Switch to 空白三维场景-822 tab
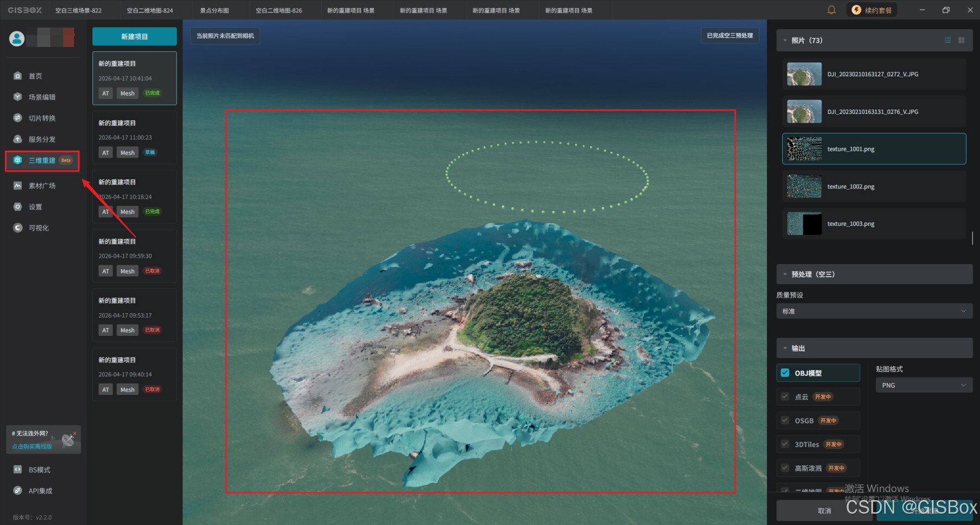 (78, 10)
